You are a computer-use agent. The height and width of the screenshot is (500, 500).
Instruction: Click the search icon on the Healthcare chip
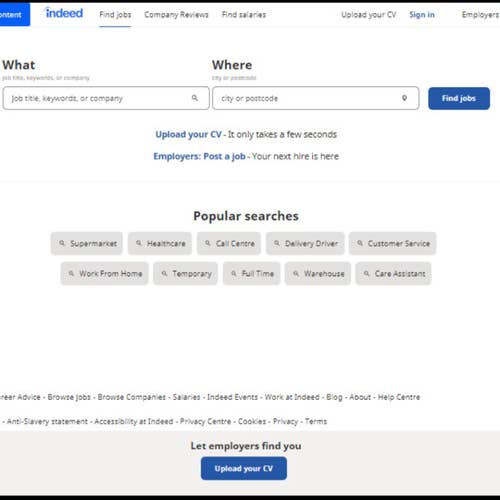click(139, 243)
